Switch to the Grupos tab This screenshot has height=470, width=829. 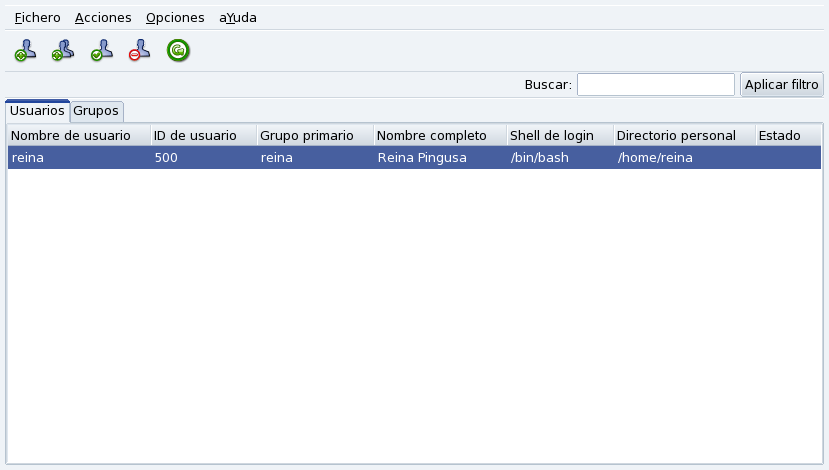tap(96, 111)
